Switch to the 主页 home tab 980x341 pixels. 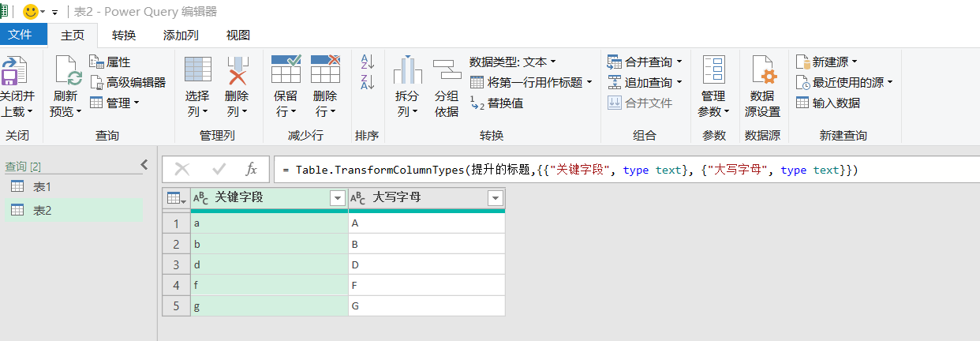(73, 35)
